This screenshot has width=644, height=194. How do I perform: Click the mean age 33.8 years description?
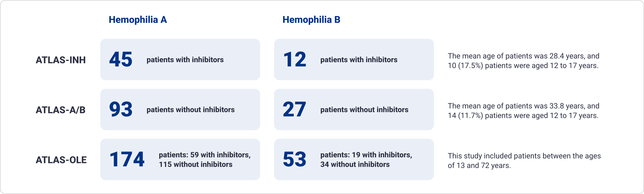[524, 110]
